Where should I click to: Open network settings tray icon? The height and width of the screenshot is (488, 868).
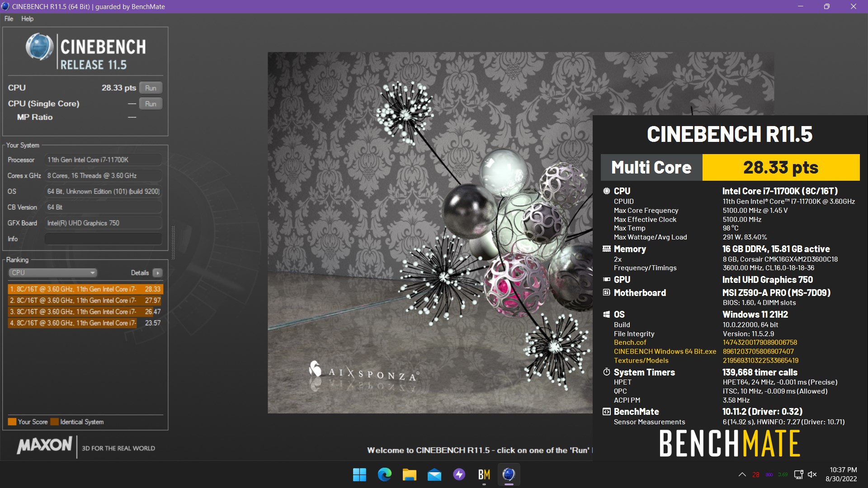(x=798, y=474)
